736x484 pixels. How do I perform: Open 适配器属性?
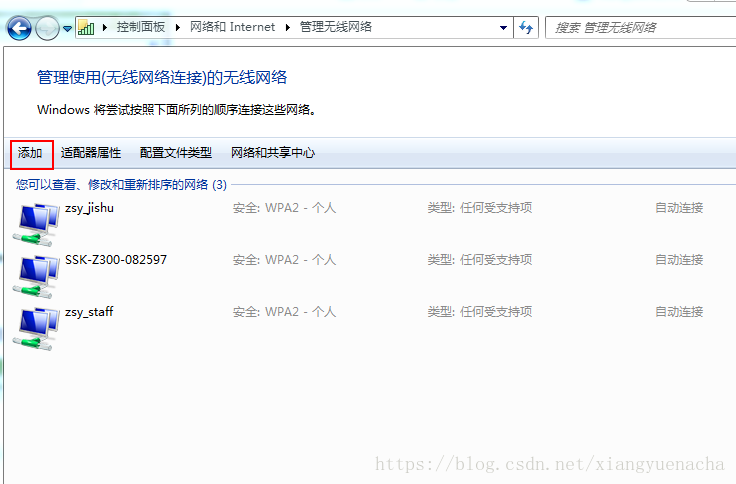click(91, 153)
